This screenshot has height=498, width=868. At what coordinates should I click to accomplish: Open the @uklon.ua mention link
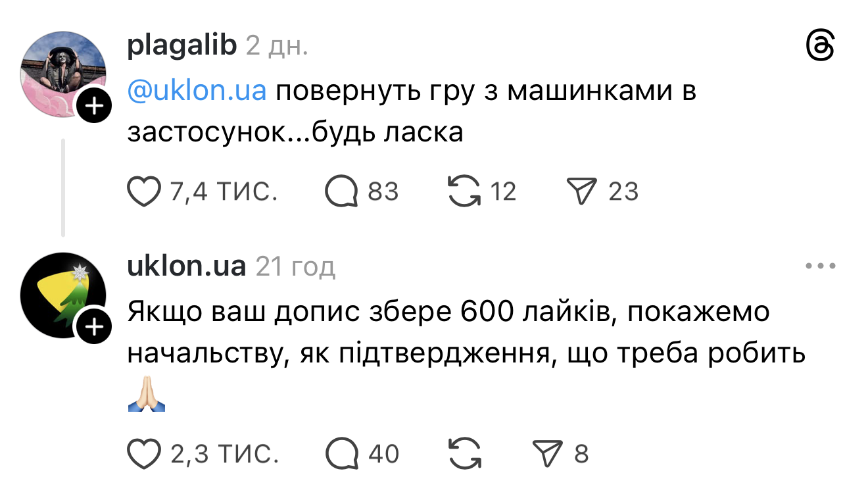pyautogui.click(x=197, y=91)
